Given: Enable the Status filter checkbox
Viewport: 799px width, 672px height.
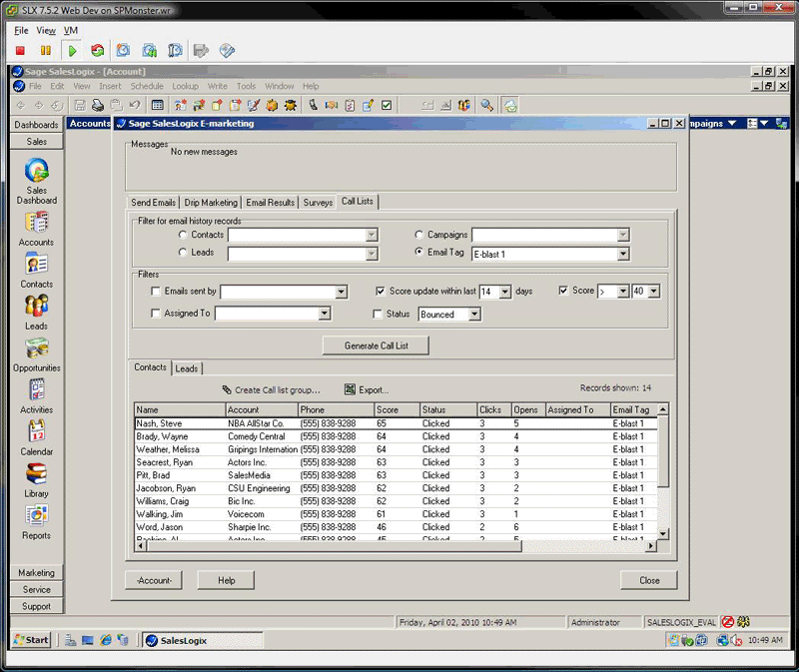Looking at the screenshot, I should (x=378, y=314).
